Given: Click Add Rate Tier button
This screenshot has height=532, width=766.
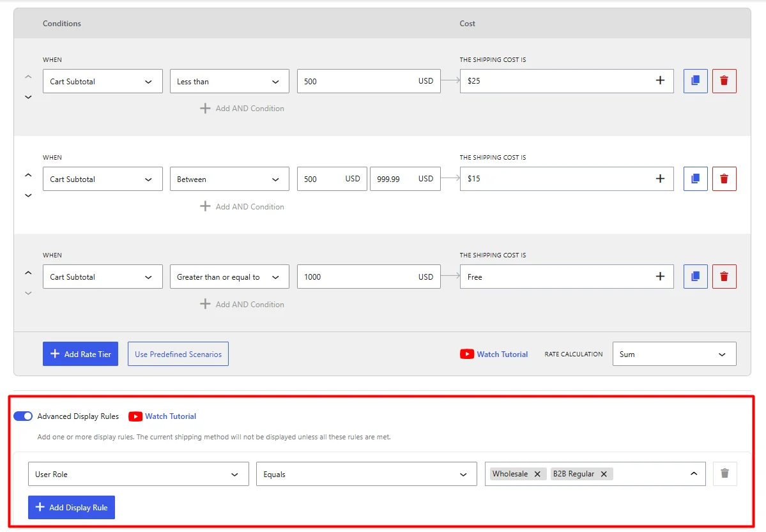Looking at the screenshot, I should pos(80,354).
